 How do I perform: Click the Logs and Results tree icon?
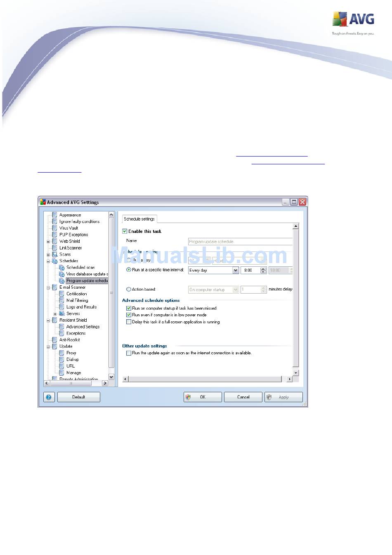click(61, 307)
